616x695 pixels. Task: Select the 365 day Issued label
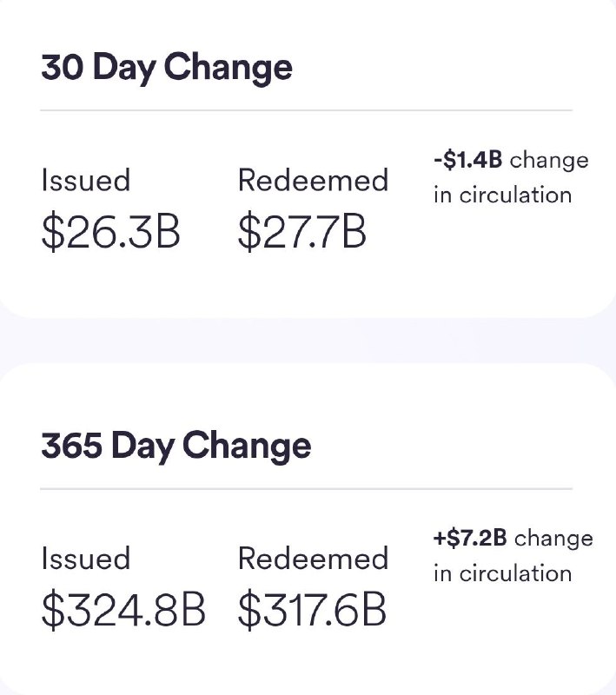tap(86, 559)
